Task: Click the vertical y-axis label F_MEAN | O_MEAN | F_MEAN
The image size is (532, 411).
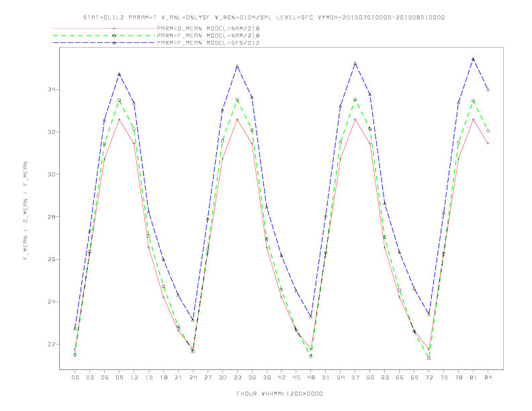Action: pos(26,211)
